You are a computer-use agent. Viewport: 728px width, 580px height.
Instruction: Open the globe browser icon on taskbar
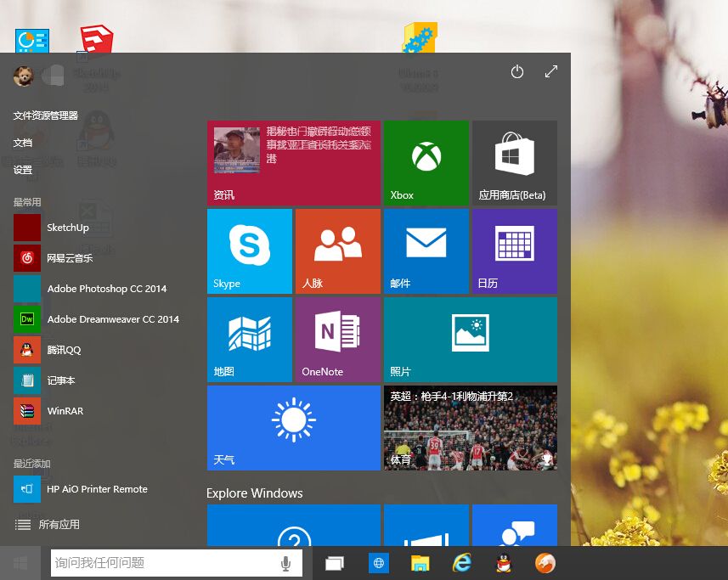point(379,563)
